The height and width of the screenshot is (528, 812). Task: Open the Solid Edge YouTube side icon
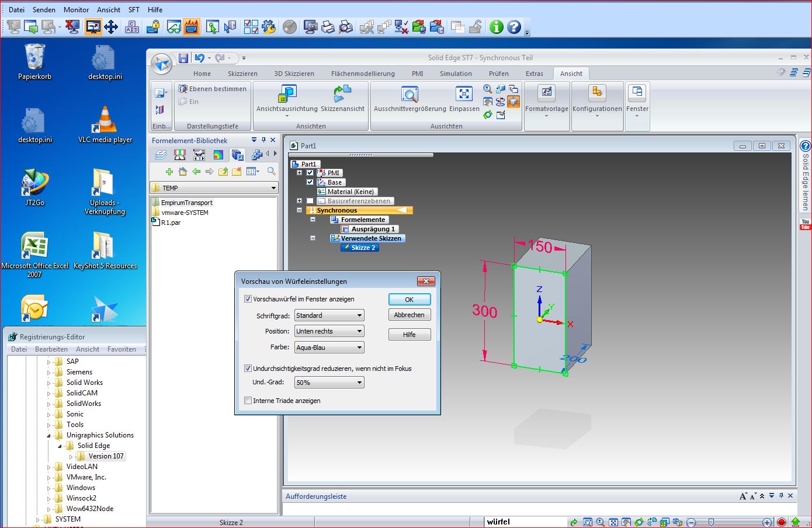tap(806, 224)
